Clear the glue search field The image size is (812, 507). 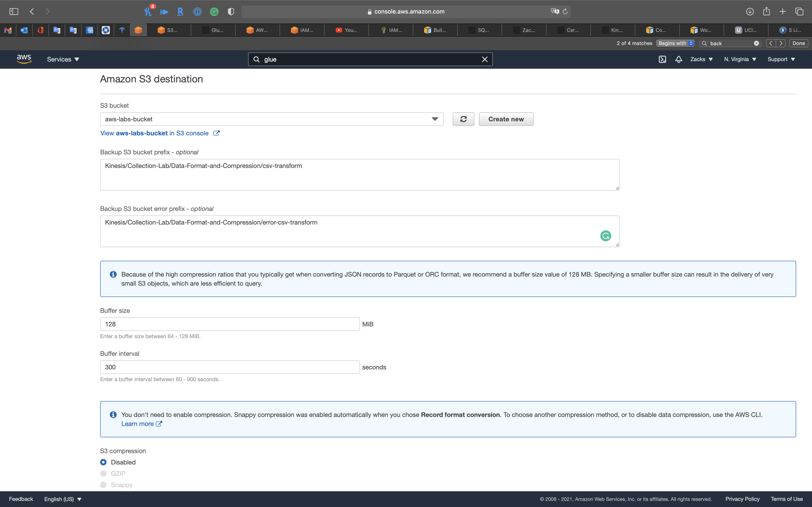(x=485, y=59)
